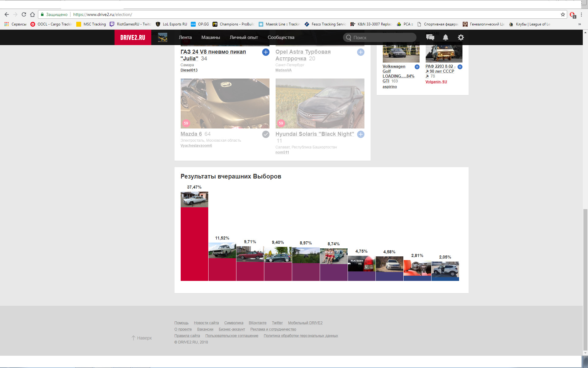
Task: Click the red 37,47% results bar
Action: click(x=194, y=244)
